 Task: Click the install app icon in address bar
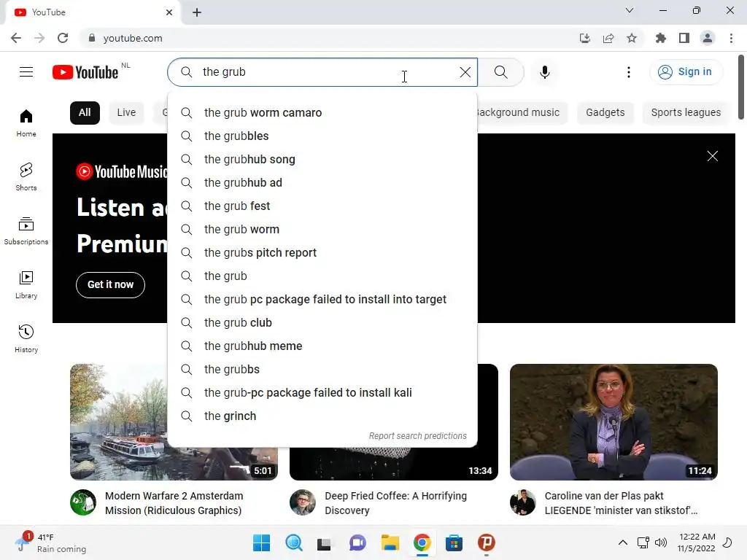click(584, 38)
